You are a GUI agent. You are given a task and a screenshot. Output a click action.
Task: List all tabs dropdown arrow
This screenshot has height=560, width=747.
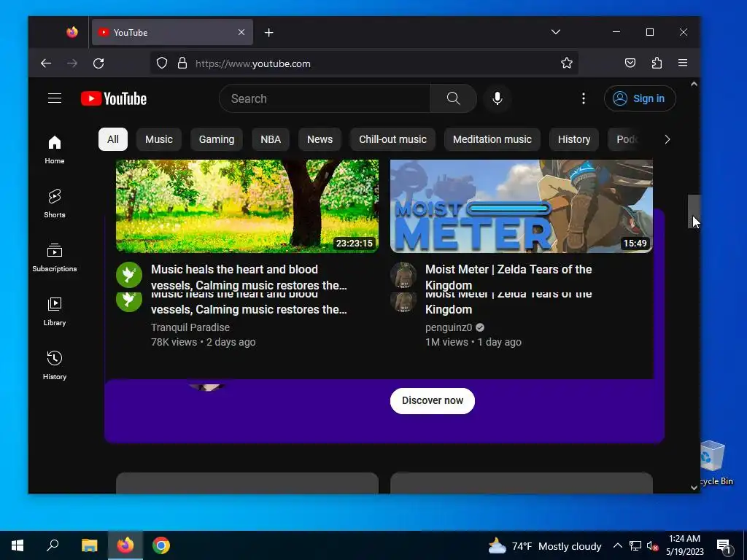click(555, 32)
